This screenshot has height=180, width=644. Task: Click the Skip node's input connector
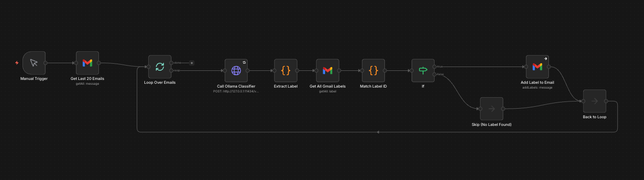click(480, 109)
